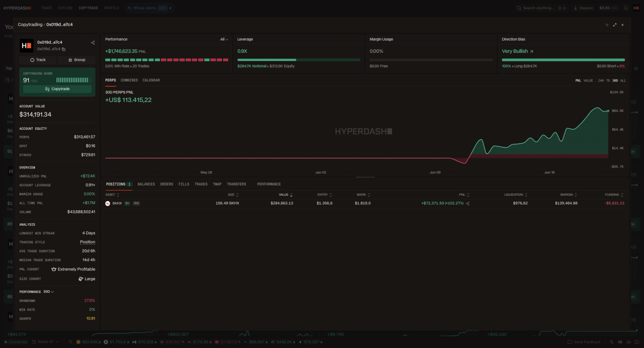Open the Performance 'All' timeframe dropdown
Screen dimensions: 644x348
click(224, 39)
